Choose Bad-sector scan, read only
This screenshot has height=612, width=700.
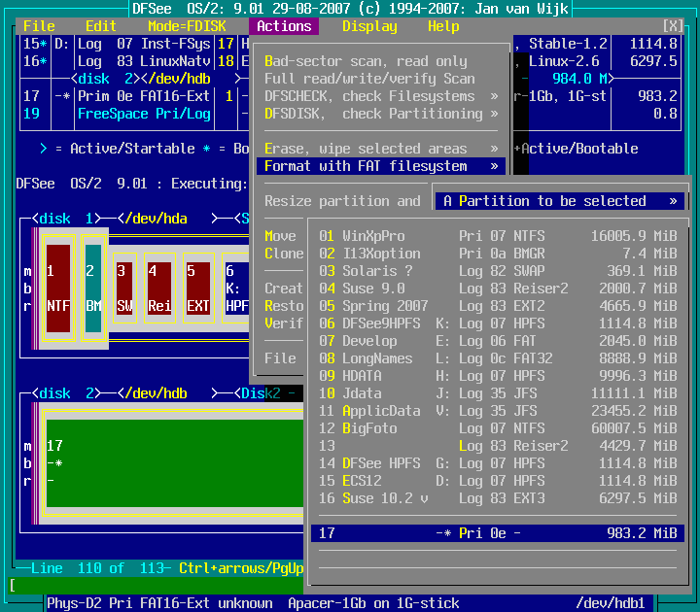point(366,61)
